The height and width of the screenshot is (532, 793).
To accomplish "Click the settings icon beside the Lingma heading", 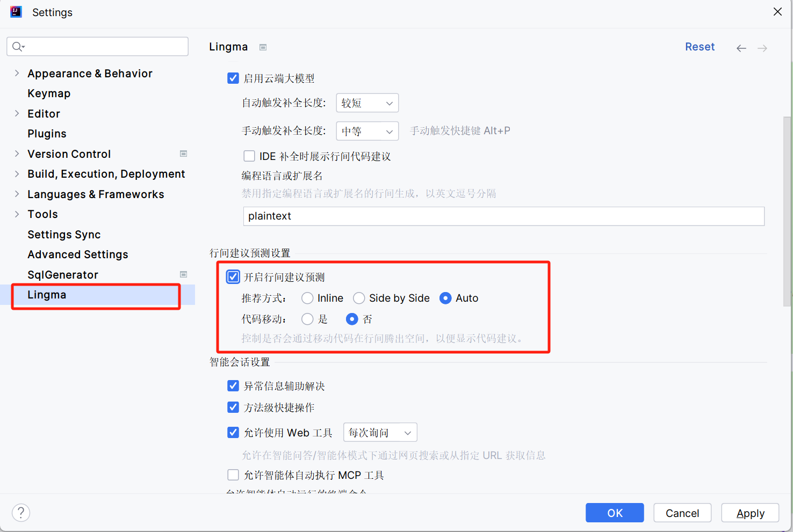I will pos(263,47).
